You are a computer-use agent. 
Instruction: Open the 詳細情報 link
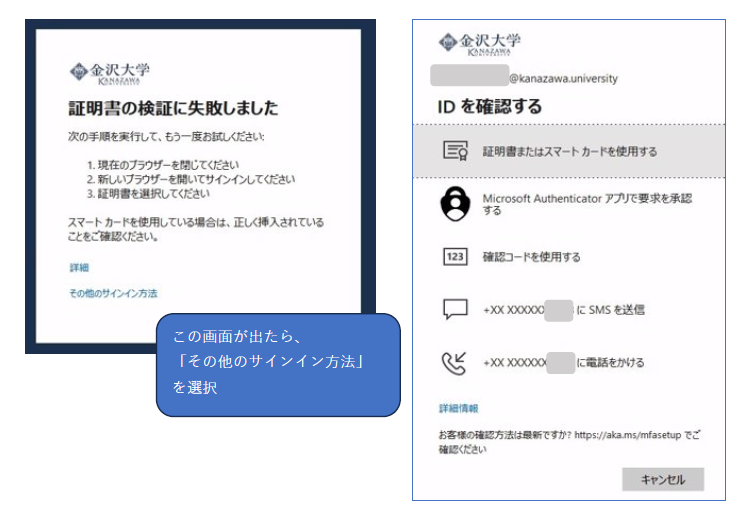click(458, 408)
